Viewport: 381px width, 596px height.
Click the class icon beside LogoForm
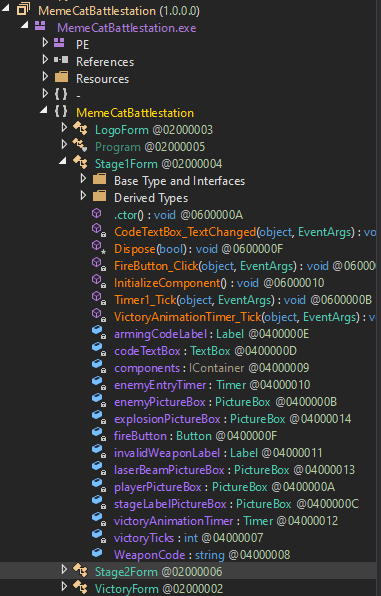[80, 128]
